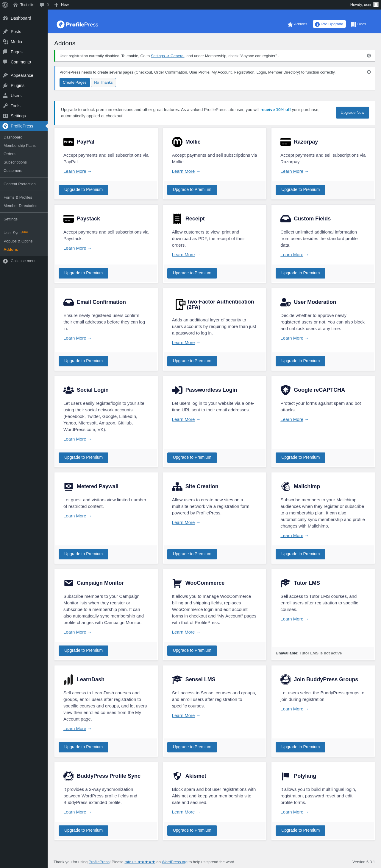The image size is (381, 868).
Task: Click the Campaign Monitor envelope icon
Action: (69, 583)
